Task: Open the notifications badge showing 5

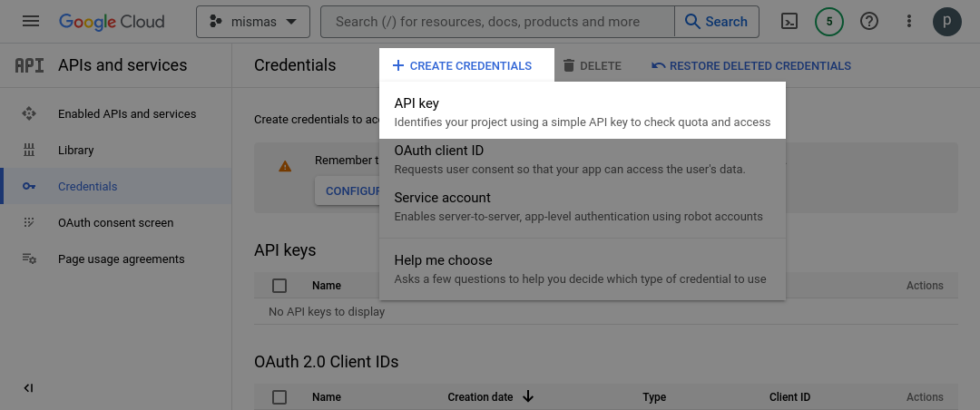Action: point(828,21)
